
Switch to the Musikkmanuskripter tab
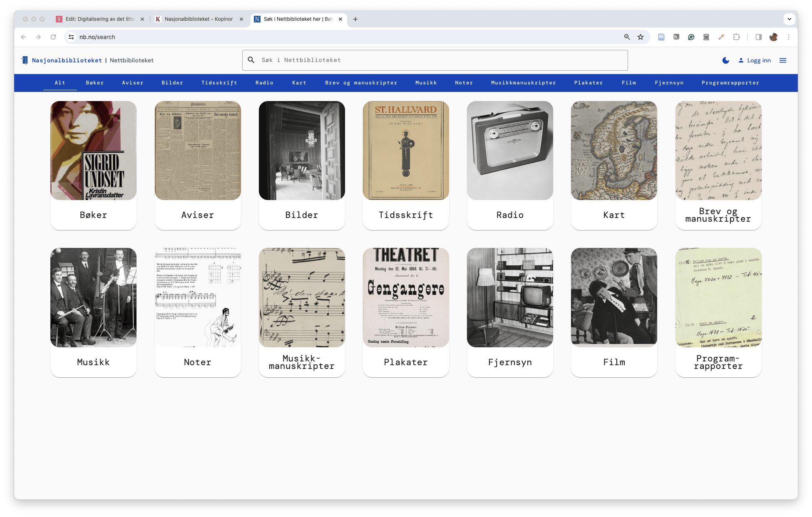523,83
